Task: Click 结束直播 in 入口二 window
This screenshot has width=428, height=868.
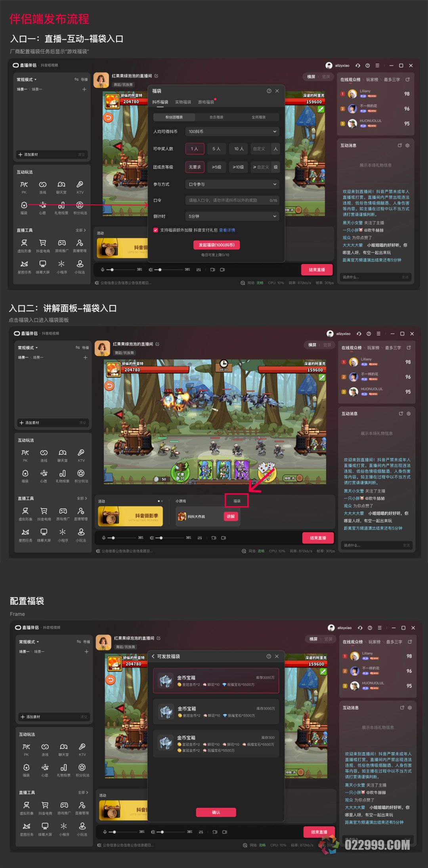Action: click(x=318, y=538)
